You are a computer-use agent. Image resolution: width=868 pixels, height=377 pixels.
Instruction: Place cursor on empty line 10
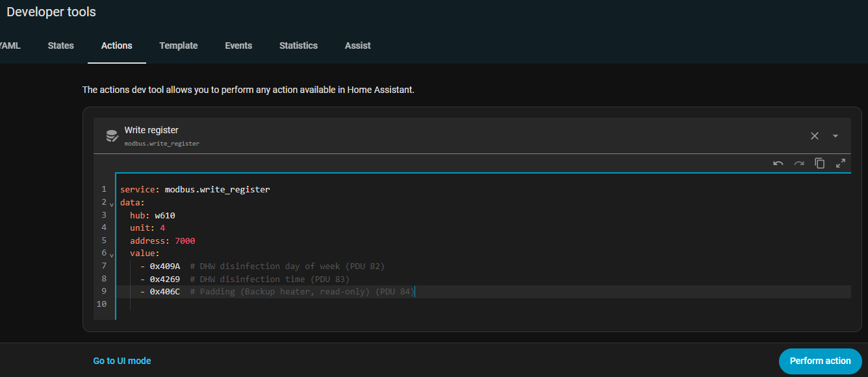260,304
